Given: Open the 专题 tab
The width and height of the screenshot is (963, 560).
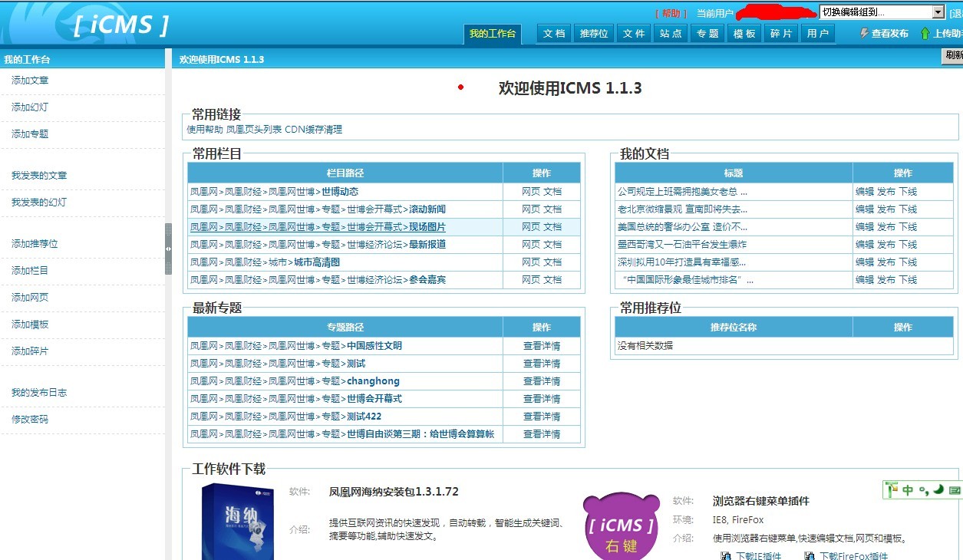Looking at the screenshot, I should pyautogui.click(x=707, y=34).
